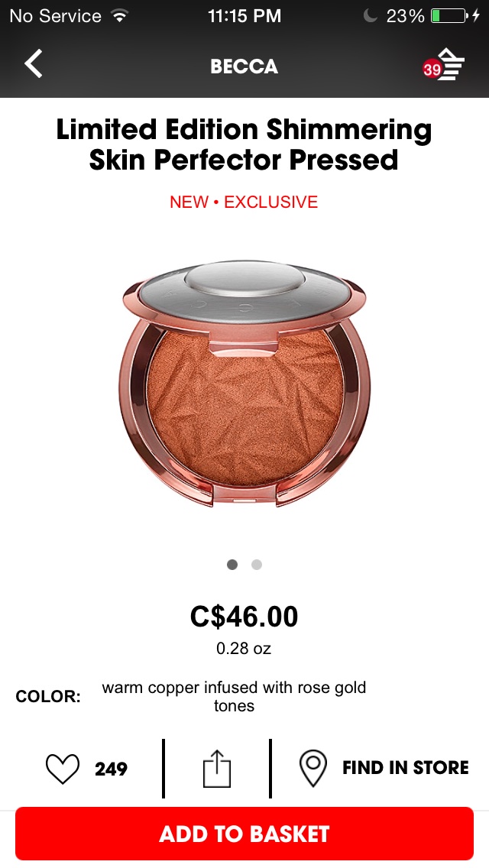Tap the back arrow icon
The image size is (489, 868).
pos(33,63)
